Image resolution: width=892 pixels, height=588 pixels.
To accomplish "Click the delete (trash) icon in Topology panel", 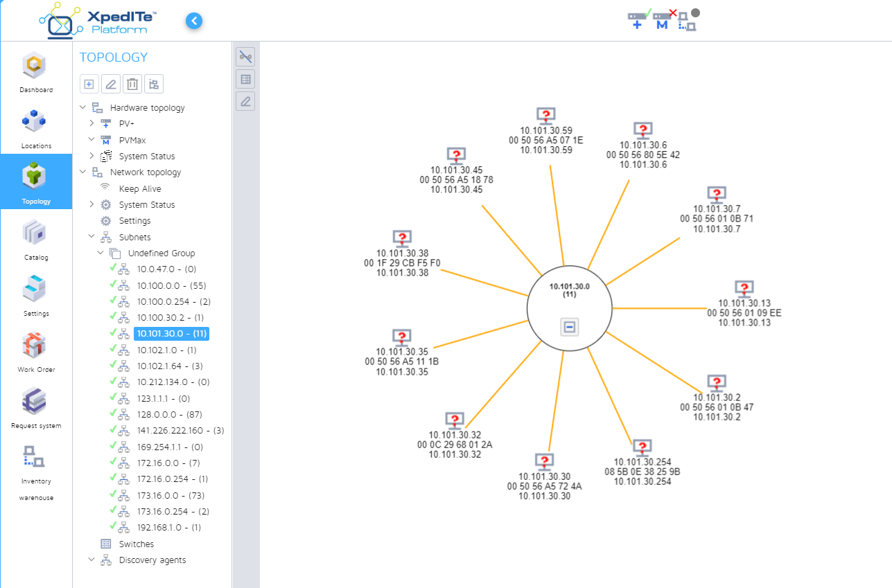I will pos(132,84).
